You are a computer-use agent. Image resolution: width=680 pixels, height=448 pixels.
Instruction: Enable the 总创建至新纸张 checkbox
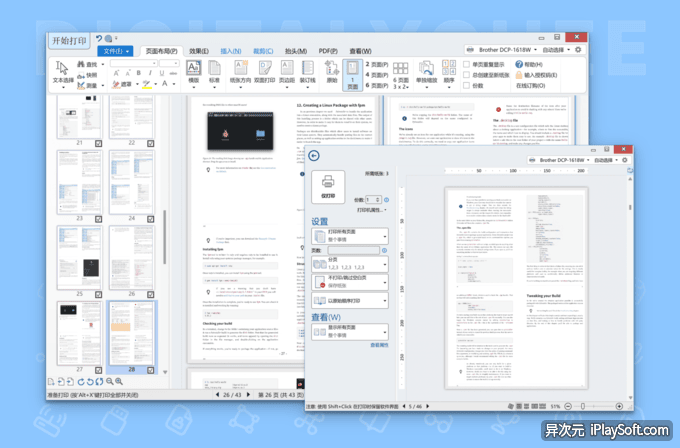tap(467, 75)
